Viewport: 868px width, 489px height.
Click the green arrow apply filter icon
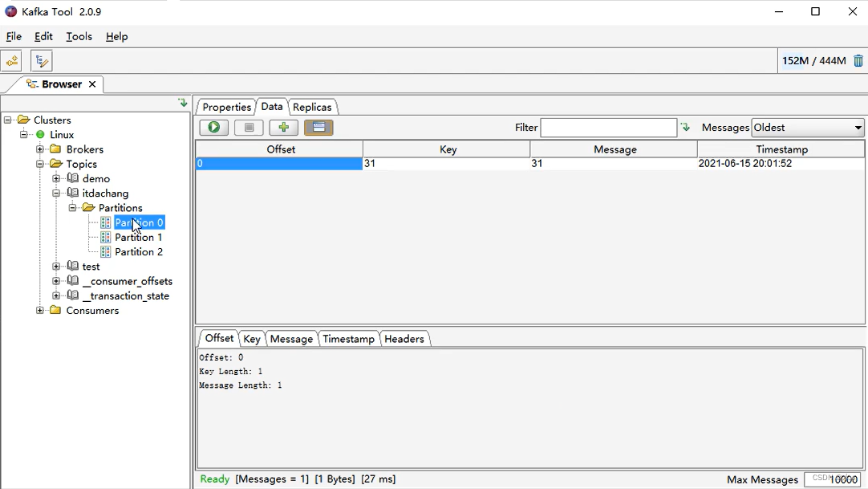click(685, 128)
